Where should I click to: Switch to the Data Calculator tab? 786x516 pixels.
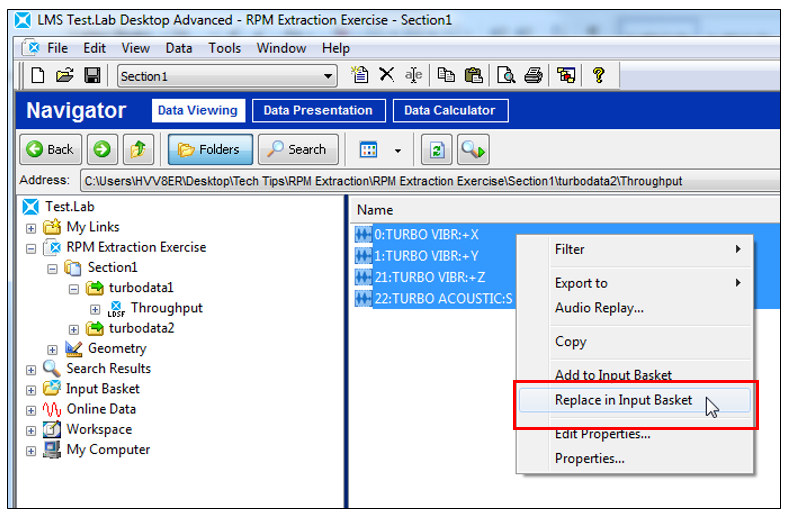click(449, 111)
